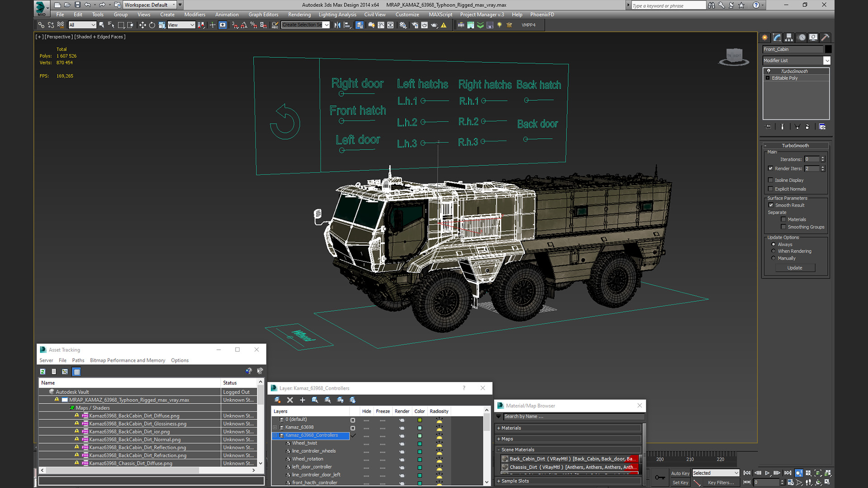Image resolution: width=868 pixels, height=488 pixels.
Task: Open the Modifiers menu
Action: [195, 14]
